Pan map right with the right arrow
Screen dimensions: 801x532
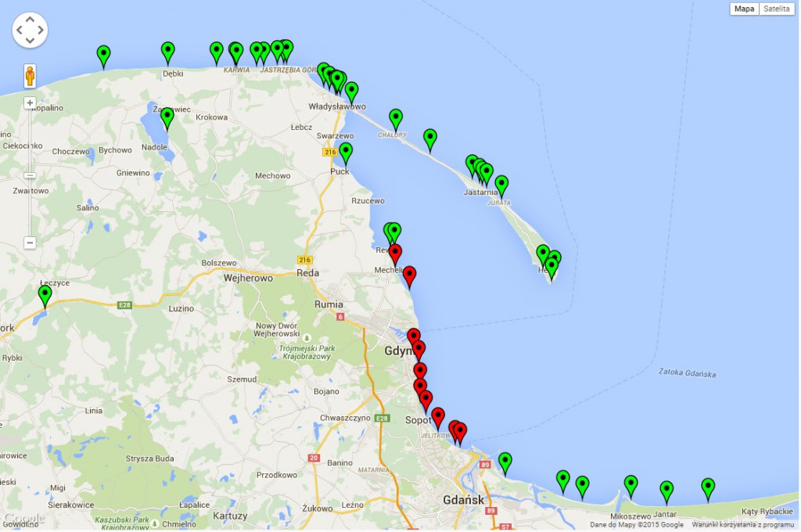tap(40, 30)
